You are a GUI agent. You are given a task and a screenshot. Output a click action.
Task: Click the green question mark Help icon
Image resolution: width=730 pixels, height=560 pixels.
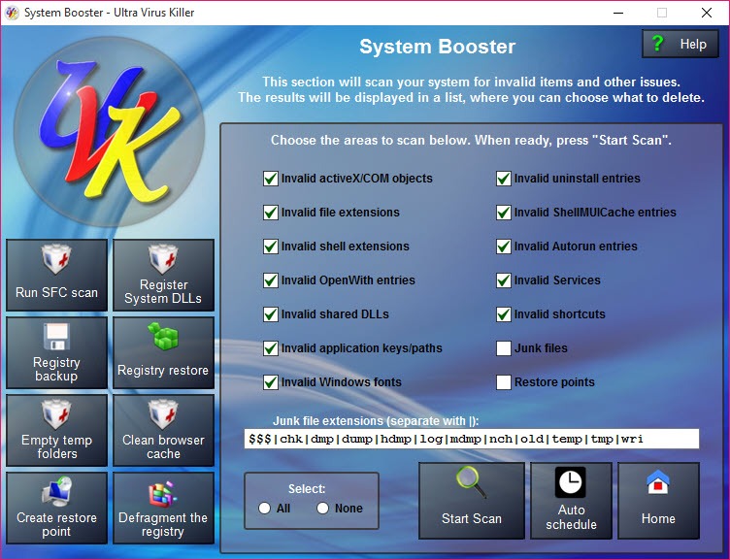coord(657,44)
